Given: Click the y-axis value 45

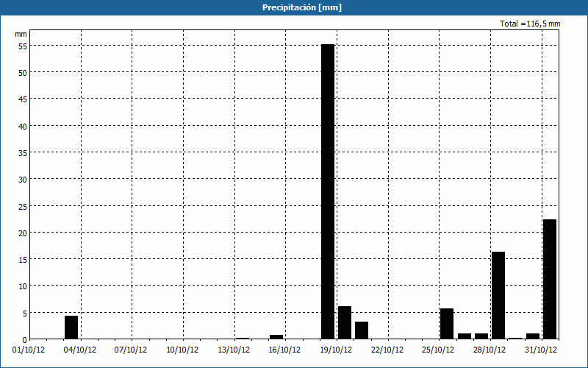Looking at the screenshot, I should click(23, 99).
